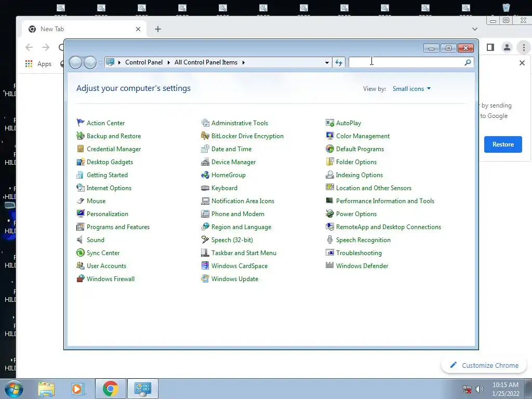Screen dimensions: 532x399
Task: Select the All Control Panel Items breadcrumb
Action: coord(206,62)
